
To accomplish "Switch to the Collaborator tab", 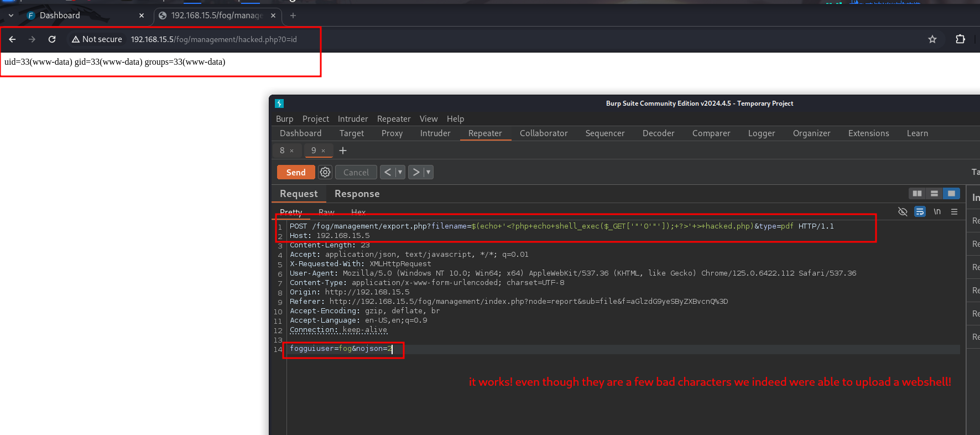I will [544, 133].
